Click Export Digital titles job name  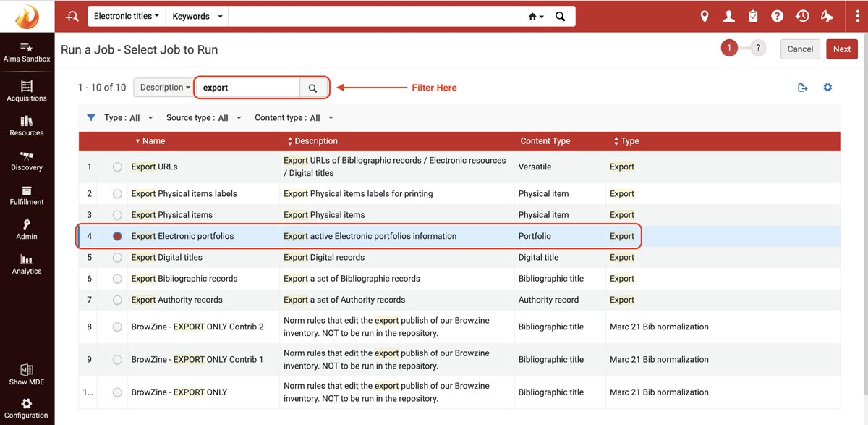[166, 257]
